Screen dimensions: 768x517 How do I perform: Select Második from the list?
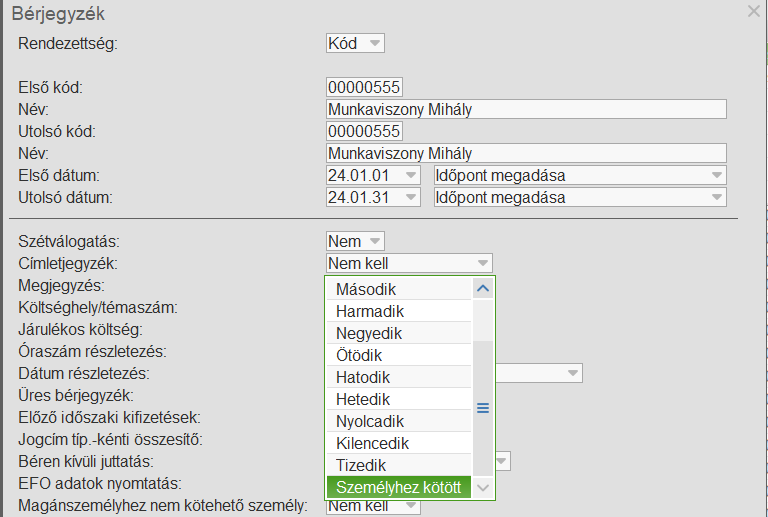(x=398, y=289)
